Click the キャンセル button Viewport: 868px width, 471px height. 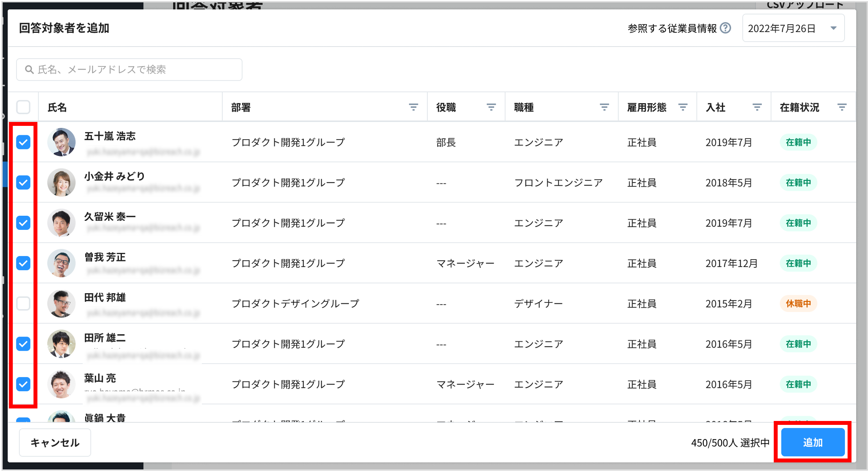click(x=54, y=442)
